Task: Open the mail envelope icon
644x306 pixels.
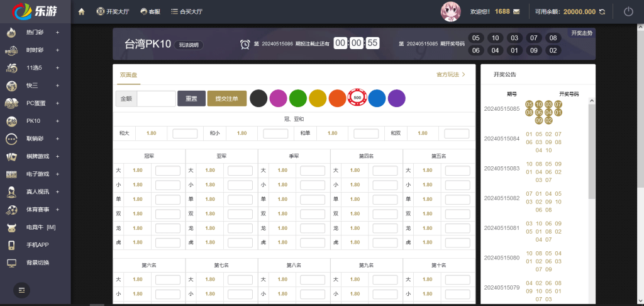Action: pos(516,11)
